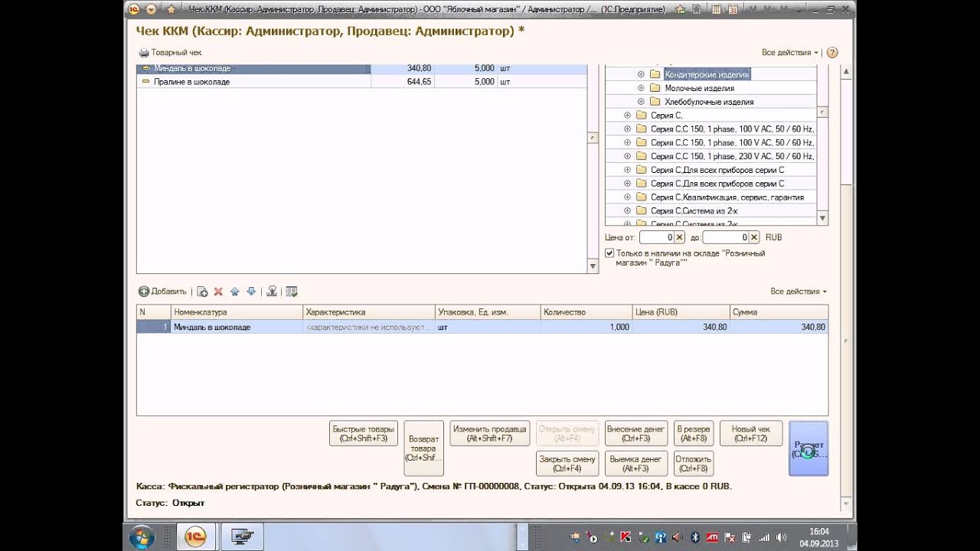Image resolution: width=980 pixels, height=551 pixels.
Task: Delete the row with the red X icon
Action: tap(218, 292)
